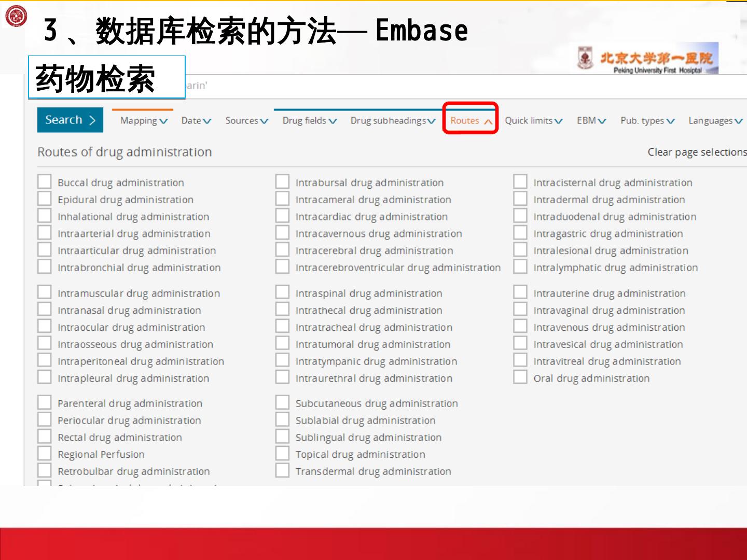Tick Intratumoral drug administration
The image size is (747, 560).
[x=282, y=344]
